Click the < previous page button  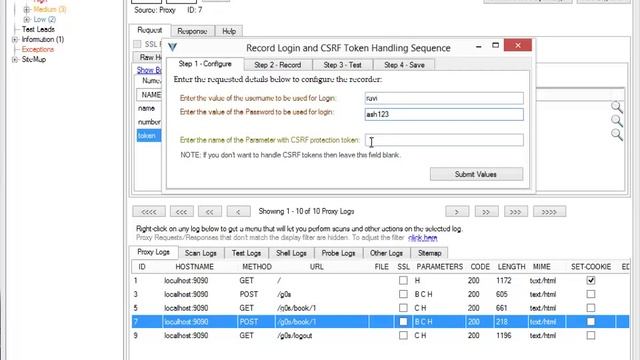tap(238, 211)
